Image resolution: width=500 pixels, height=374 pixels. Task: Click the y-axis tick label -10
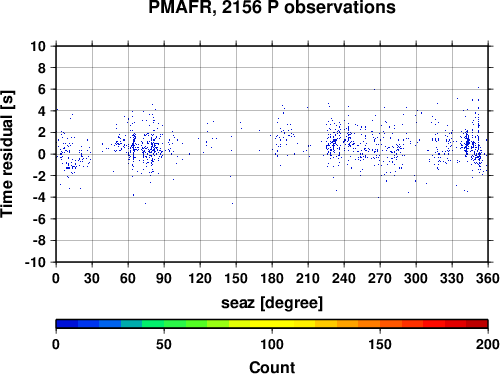click(x=35, y=262)
